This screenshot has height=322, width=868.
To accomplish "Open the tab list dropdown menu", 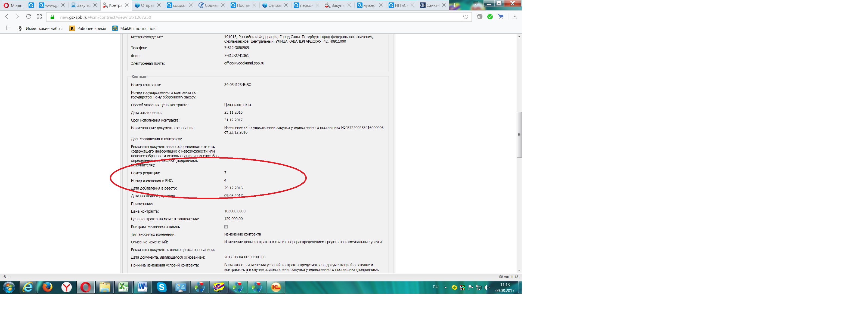I will click(475, 4).
